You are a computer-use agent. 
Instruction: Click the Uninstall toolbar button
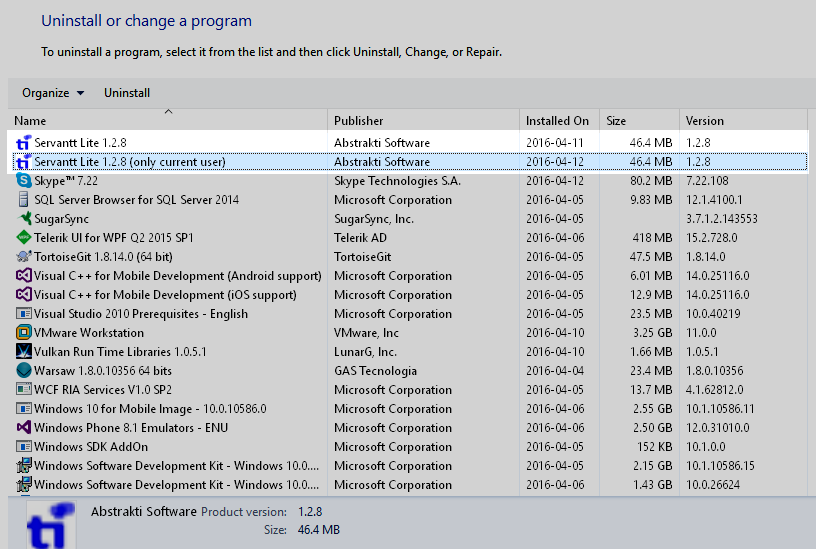127,93
